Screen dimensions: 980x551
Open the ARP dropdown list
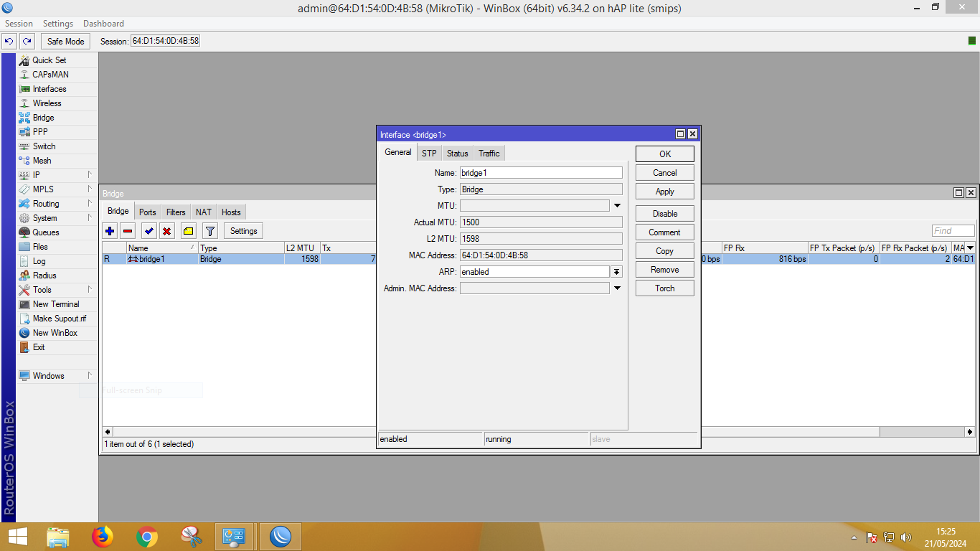tap(616, 272)
